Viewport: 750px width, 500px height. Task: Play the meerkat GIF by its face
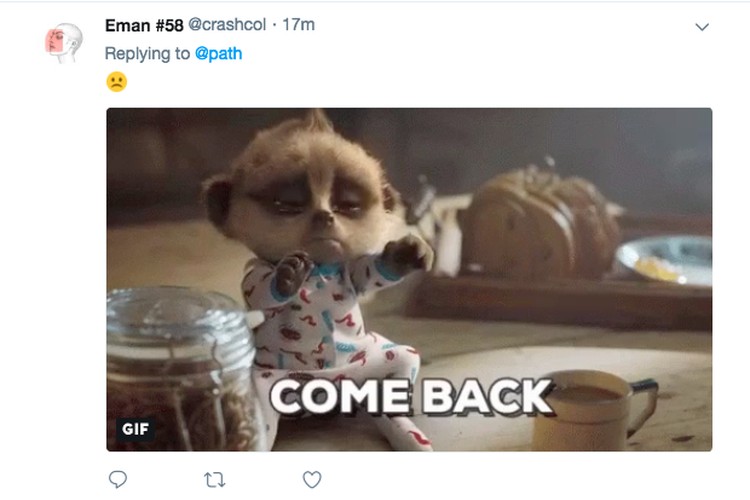click(306, 191)
